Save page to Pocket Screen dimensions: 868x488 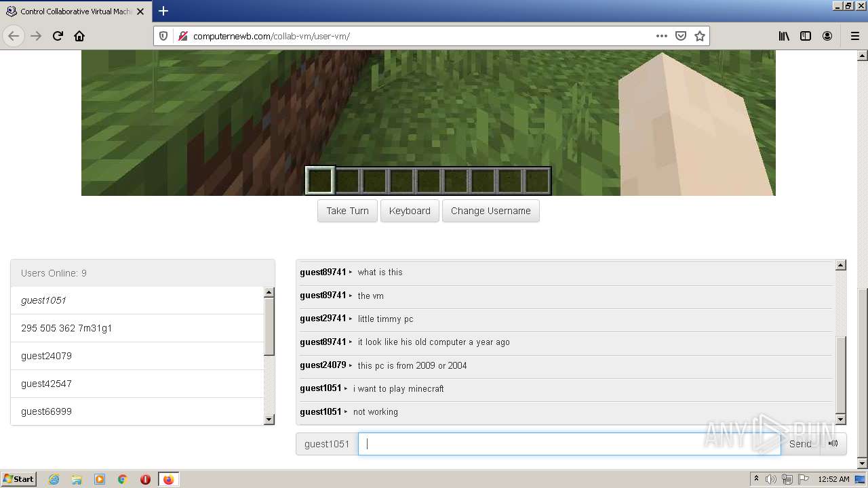tap(681, 36)
